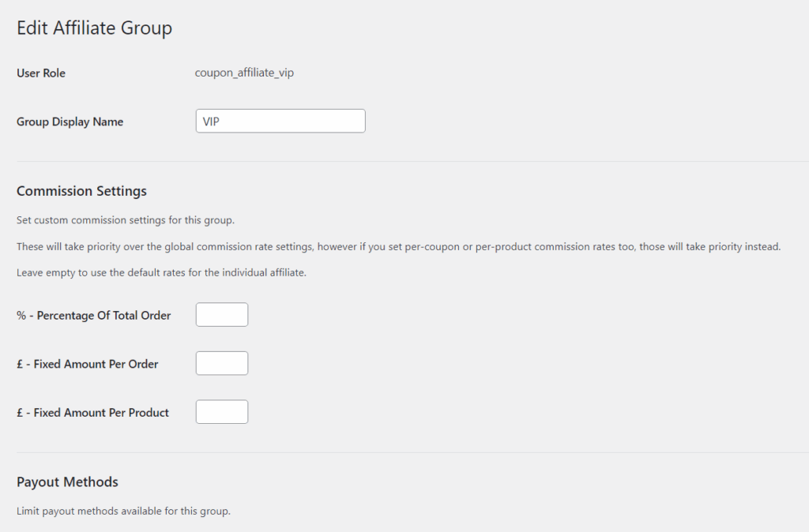
Task: Click the Edit Affiliate Group page heading
Action: click(x=94, y=28)
